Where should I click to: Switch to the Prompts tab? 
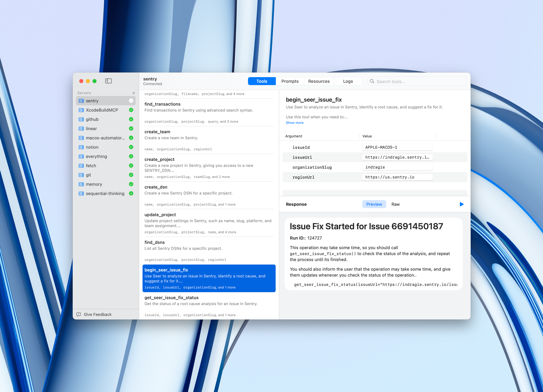(290, 81)
